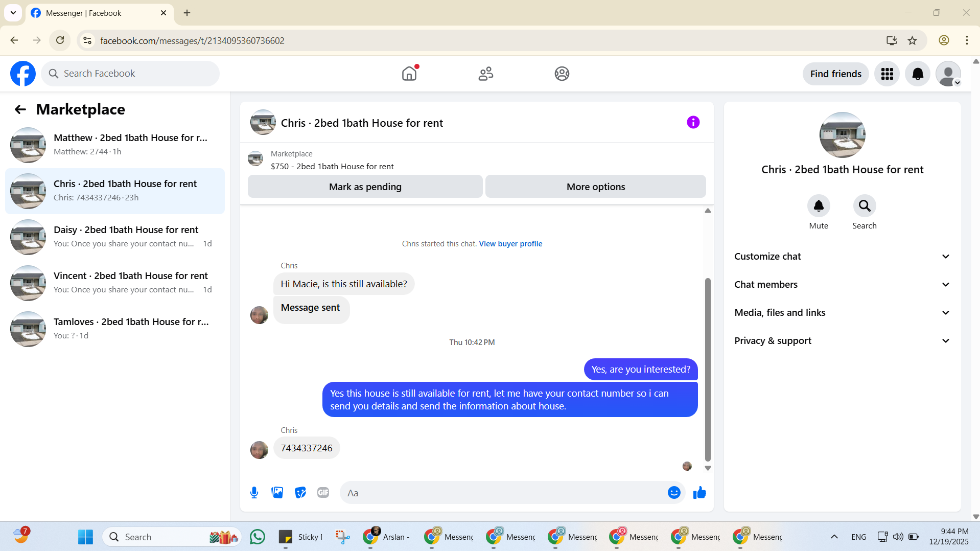The height and width of the screenshot is (551, 980).
Task: Open the tab search dropdown arrow
Action: click(x=13, y=13)
